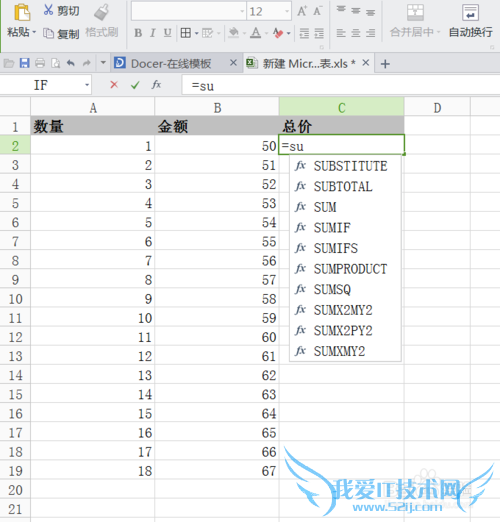Confirm formula with green checkmark
Screen dimensions: 500x522
point(135,85)
